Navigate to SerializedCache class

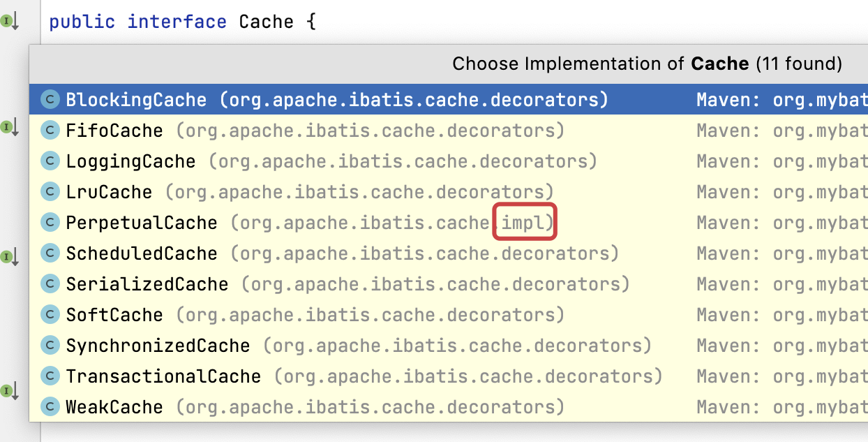449,284
